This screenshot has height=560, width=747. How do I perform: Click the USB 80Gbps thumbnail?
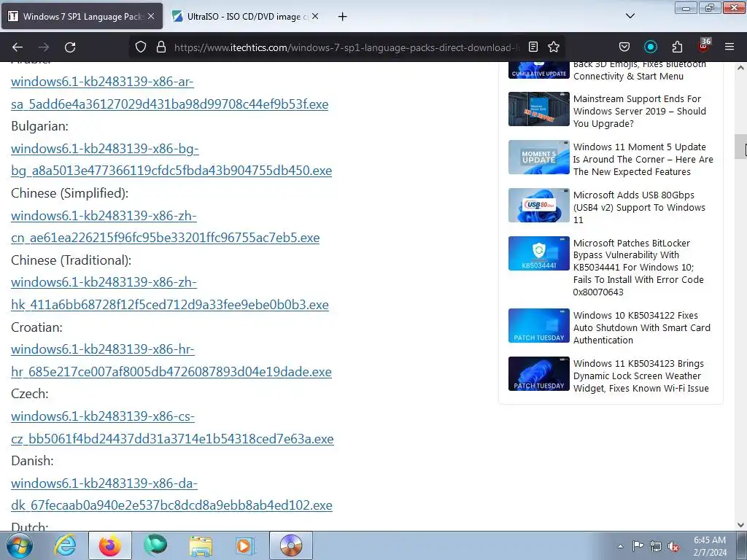[539, 205]
